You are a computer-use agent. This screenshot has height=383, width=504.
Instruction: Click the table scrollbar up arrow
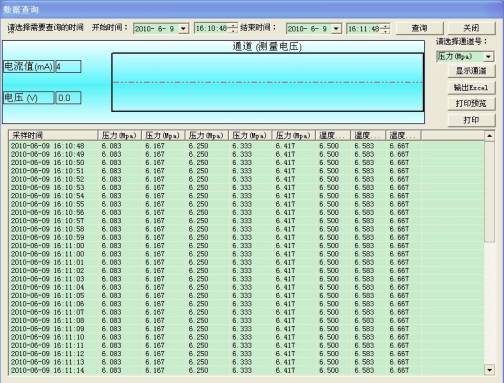coord(489,136)
